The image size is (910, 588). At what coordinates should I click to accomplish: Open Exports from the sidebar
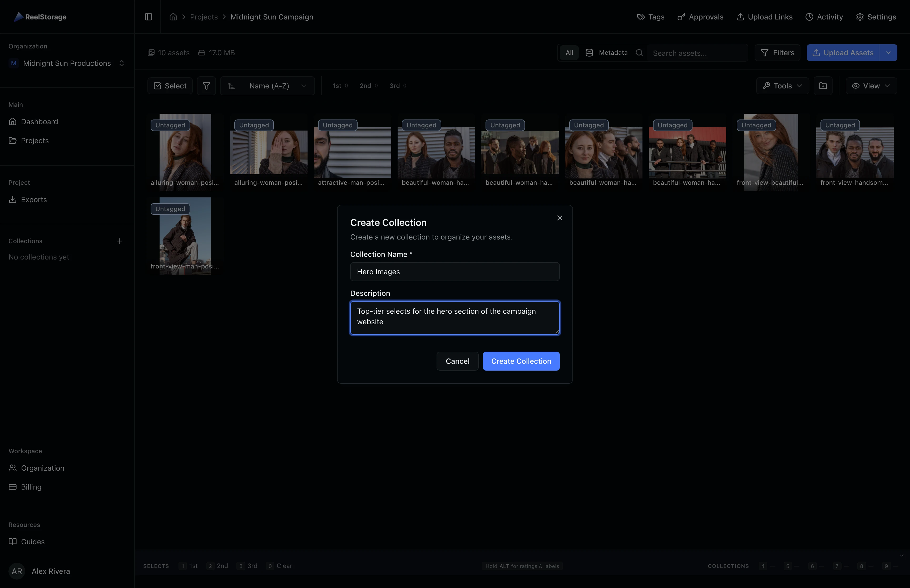click(x=34, y=199)
